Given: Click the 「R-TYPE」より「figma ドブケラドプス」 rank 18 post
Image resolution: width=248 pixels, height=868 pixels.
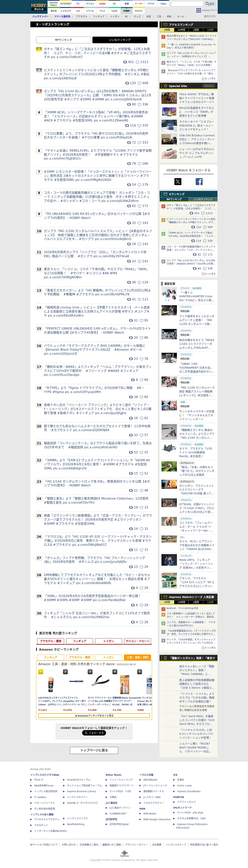Looking at the screenshot, I should click(x=94, y=390).
